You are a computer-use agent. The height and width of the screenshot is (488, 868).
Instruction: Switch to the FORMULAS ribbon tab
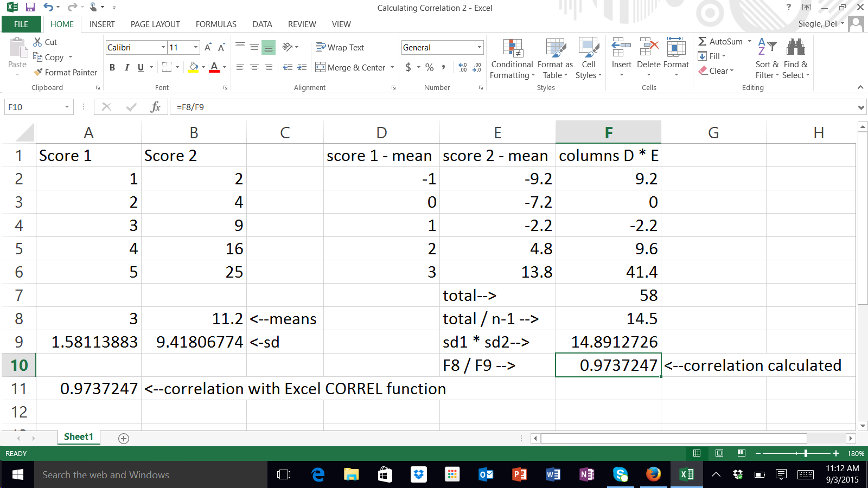216,24
